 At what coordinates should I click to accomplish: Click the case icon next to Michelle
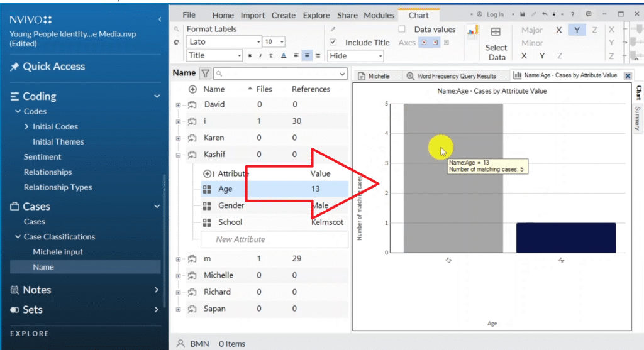(192, 275)
